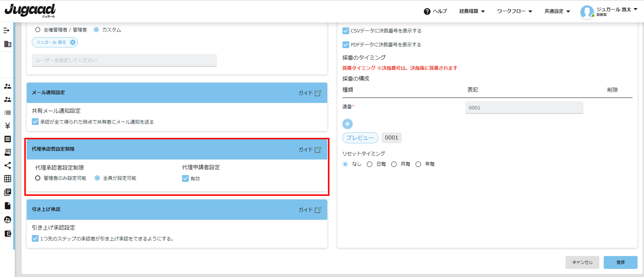Click the プレビュー button
The width and height of the screenshot is (644, 277).
(x=360, y=138)
